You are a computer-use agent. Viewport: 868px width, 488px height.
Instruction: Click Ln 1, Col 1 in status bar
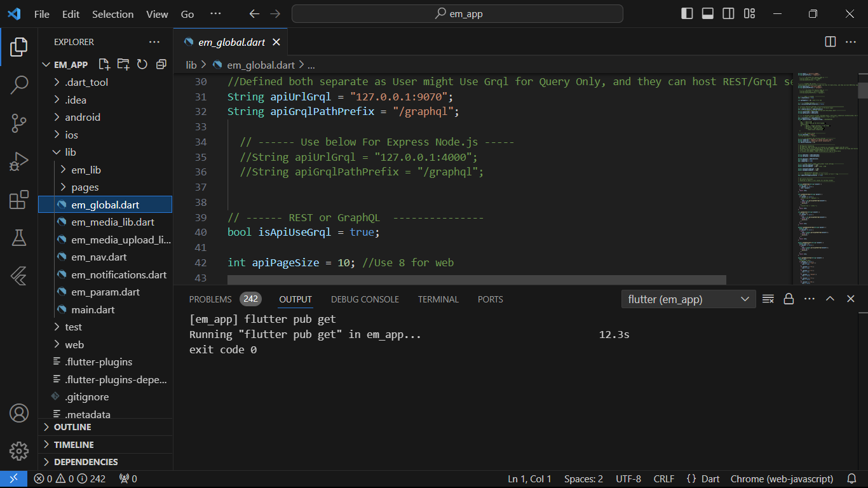coord(529,479)
